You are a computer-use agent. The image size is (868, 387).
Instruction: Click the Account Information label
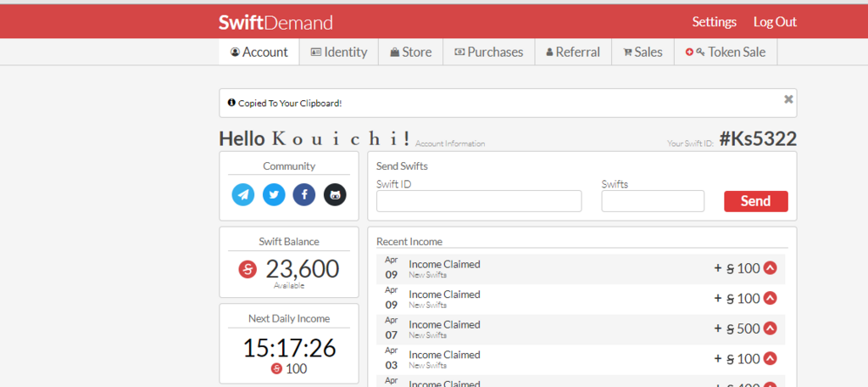click(450, 143)
